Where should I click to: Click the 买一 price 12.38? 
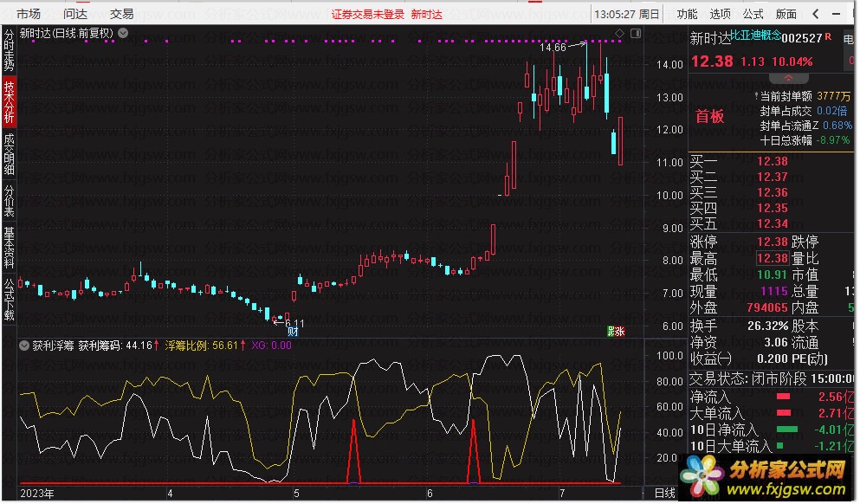click(x=772, y=161)
